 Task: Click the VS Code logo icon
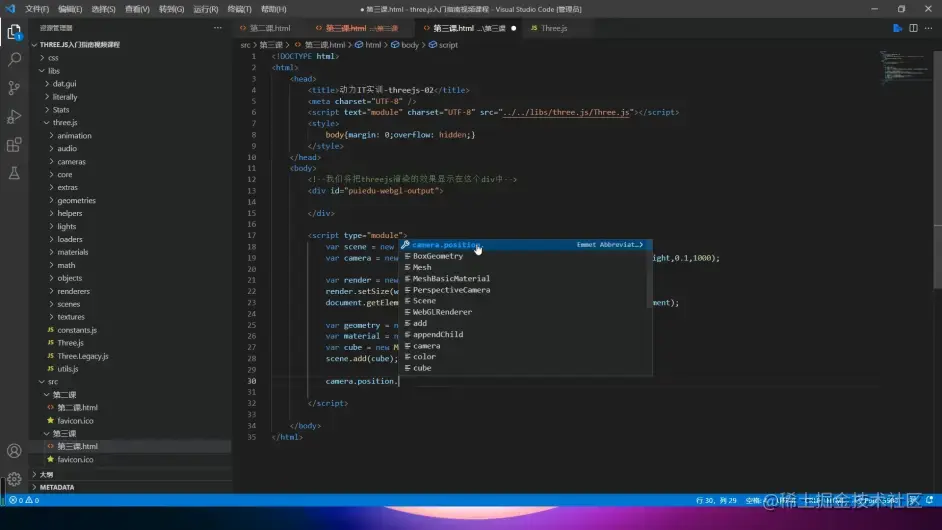(x=10, y=9)
